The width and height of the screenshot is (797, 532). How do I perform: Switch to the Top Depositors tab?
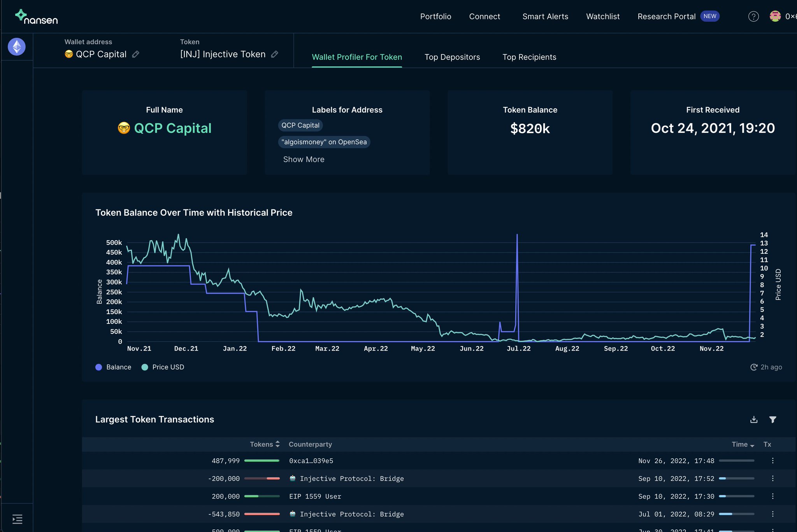[452, 57]
